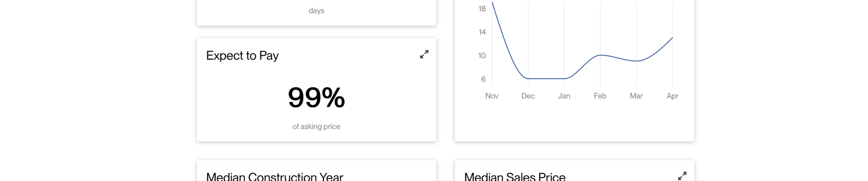Select the Dec month axis label
Viewport: 868px width, 181px height.
528,96
